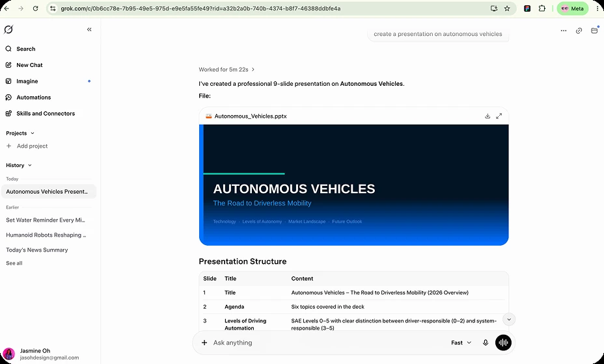Screen dimensions: 604x364
Task: Click the Agenda table cell
Action: coord(234,307)
